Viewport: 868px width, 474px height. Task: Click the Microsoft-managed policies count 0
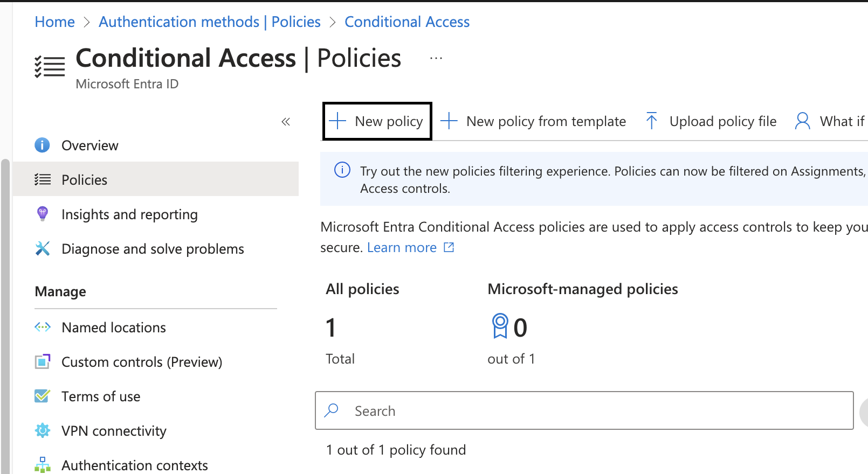(x=520, y=327)
